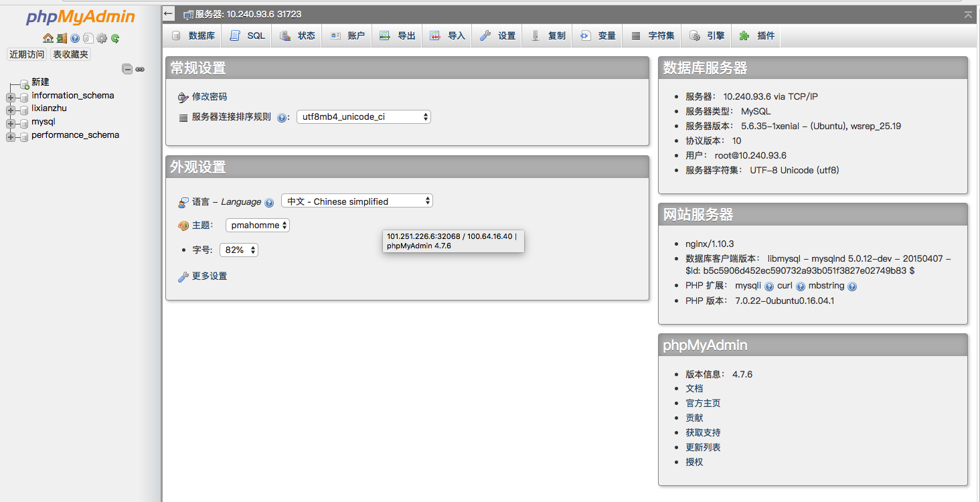
Task: Open the 复制 tab
Action: [547, 35]
